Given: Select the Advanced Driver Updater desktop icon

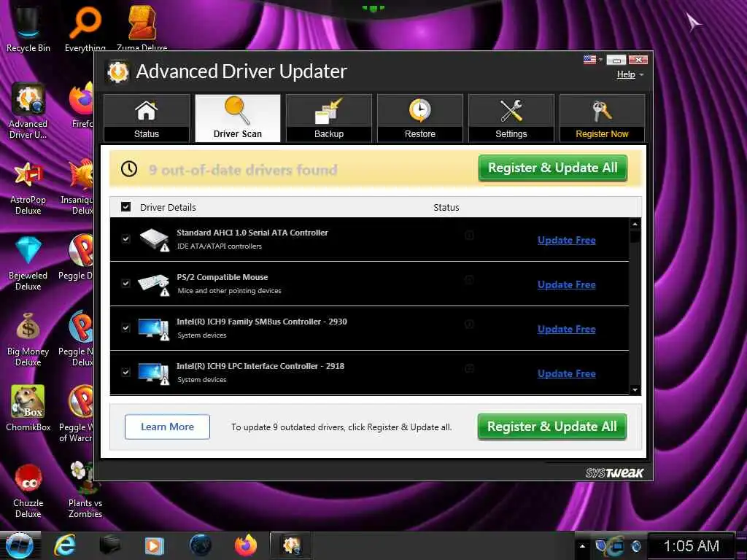Looking at the screenshot, I should pyautogui.click(x=28, y=111).
